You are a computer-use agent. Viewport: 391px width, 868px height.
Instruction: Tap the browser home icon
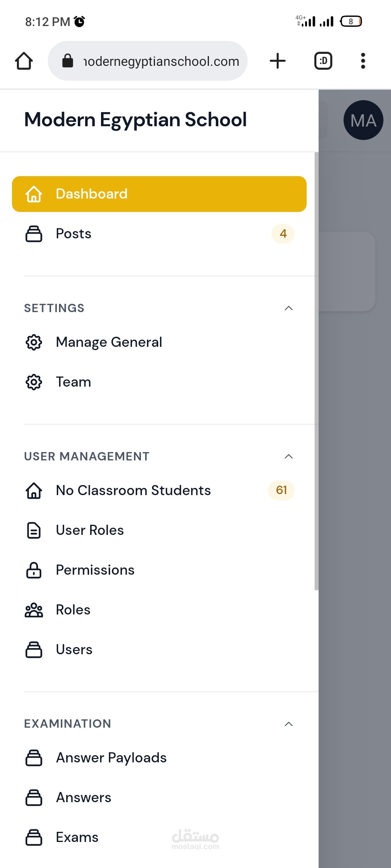point(24,61)
